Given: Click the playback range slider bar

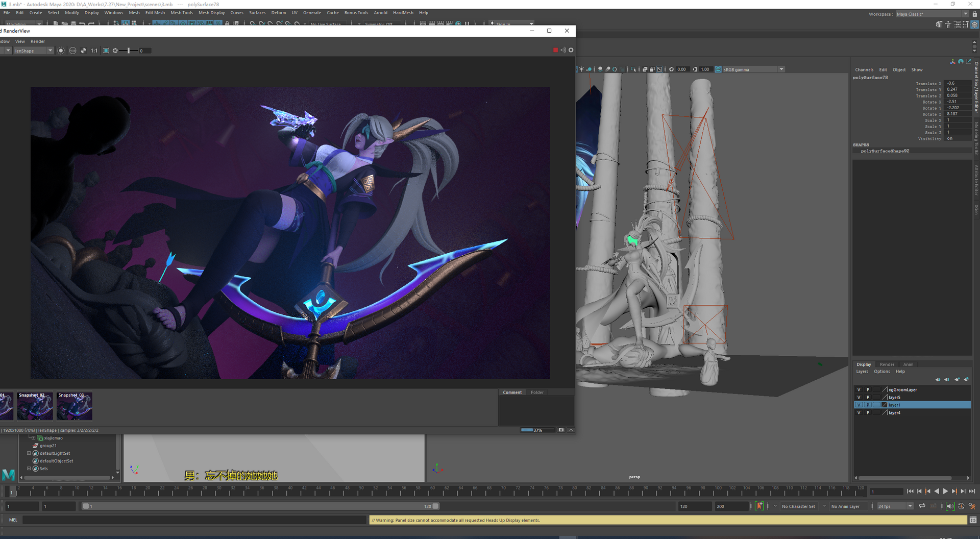Looking at the screenshot, I should [x=260, y=506].
